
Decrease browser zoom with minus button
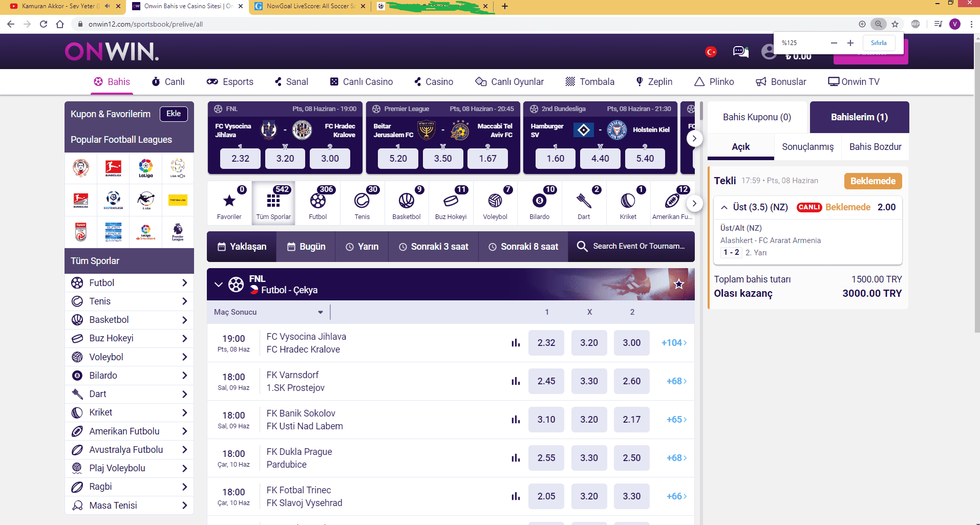tap(834, 43)
